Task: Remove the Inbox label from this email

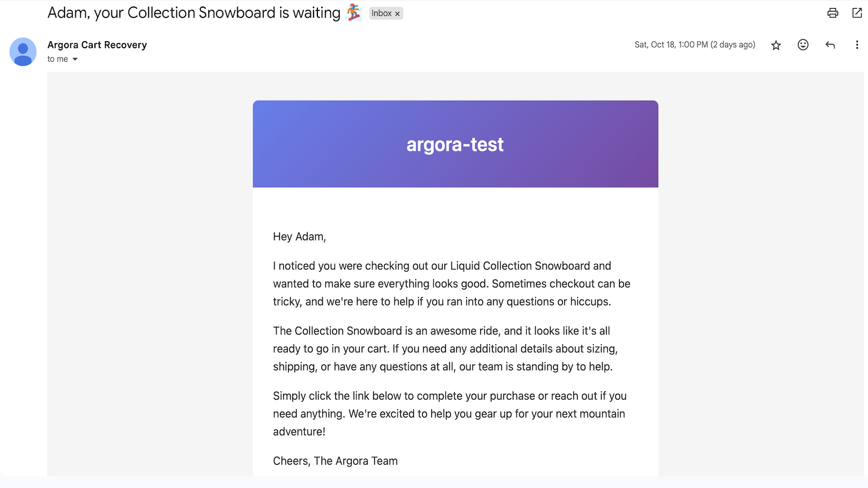Action: pyautogui.click(x=398, y=13)
